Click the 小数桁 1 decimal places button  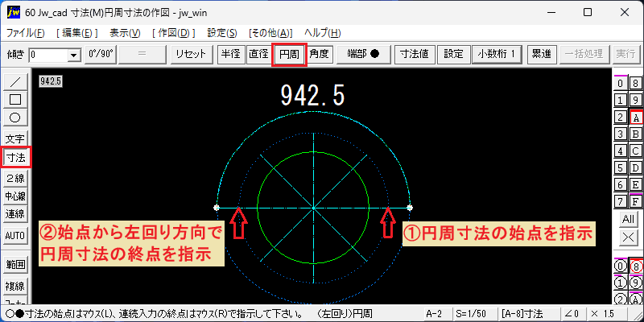(497, 54)
